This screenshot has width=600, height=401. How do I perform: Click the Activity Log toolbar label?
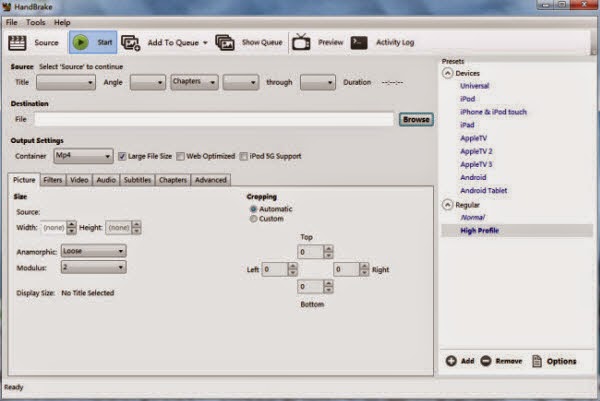[395, 42]
